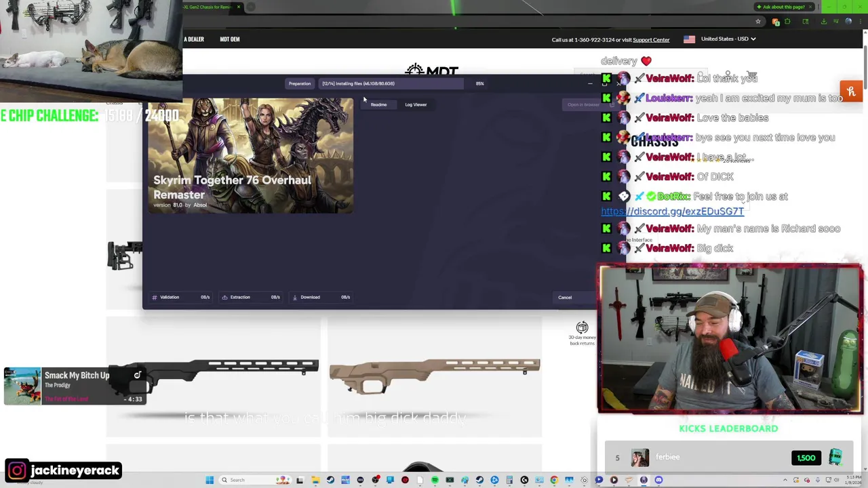Open the Windows Start menu
Screen dimensions: 868x488
(x=210, y=480)
